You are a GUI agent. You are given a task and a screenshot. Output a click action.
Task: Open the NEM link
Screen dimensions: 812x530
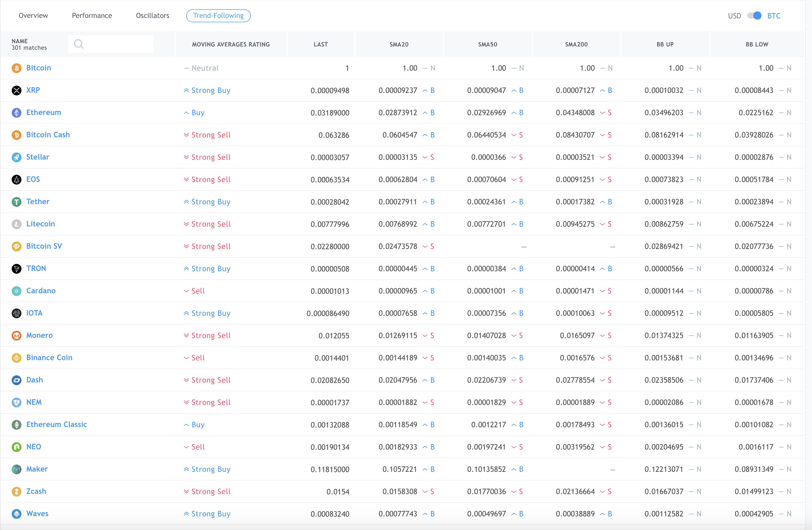34,402
